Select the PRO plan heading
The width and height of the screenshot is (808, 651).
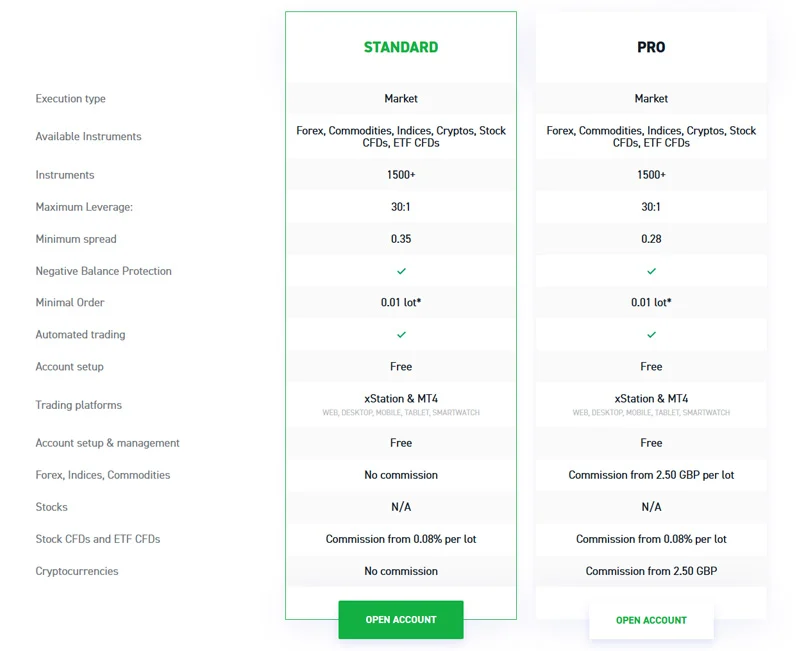point(651,47)
